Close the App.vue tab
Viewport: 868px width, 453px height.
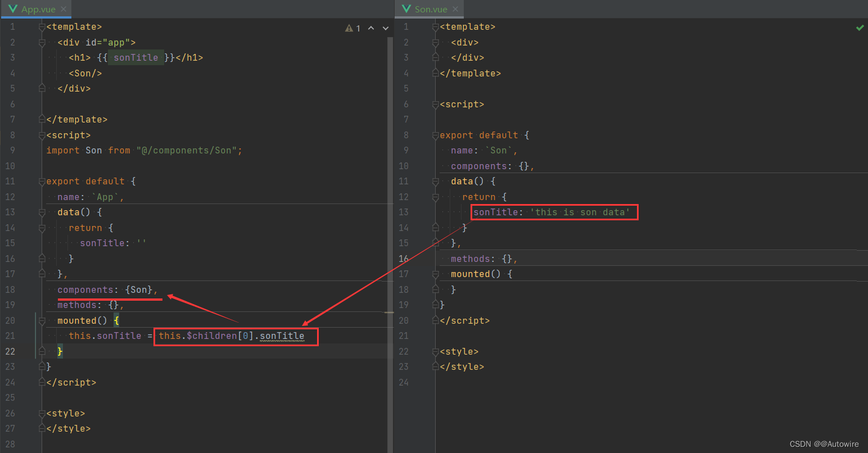pos(64,9)
